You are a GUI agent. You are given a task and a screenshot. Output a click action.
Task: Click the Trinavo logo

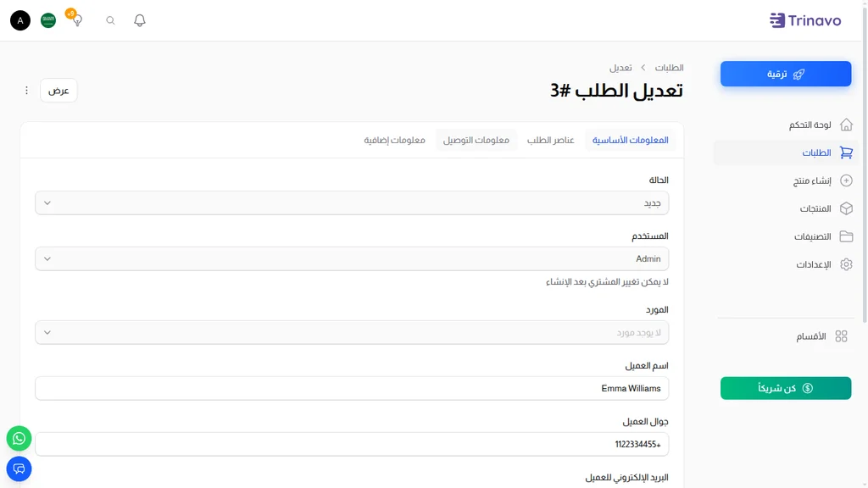click(x=805, y=20)
